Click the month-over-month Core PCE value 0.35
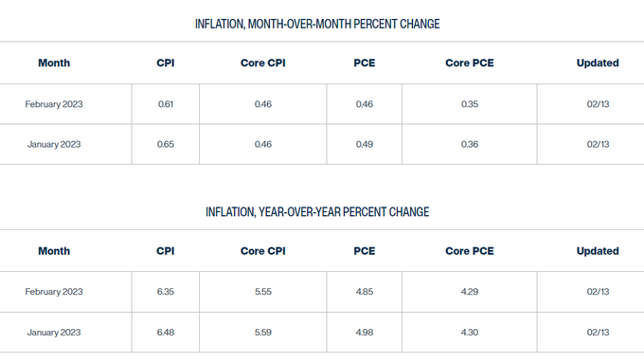This screenshot has width=644, height=362. click(470, 104)
